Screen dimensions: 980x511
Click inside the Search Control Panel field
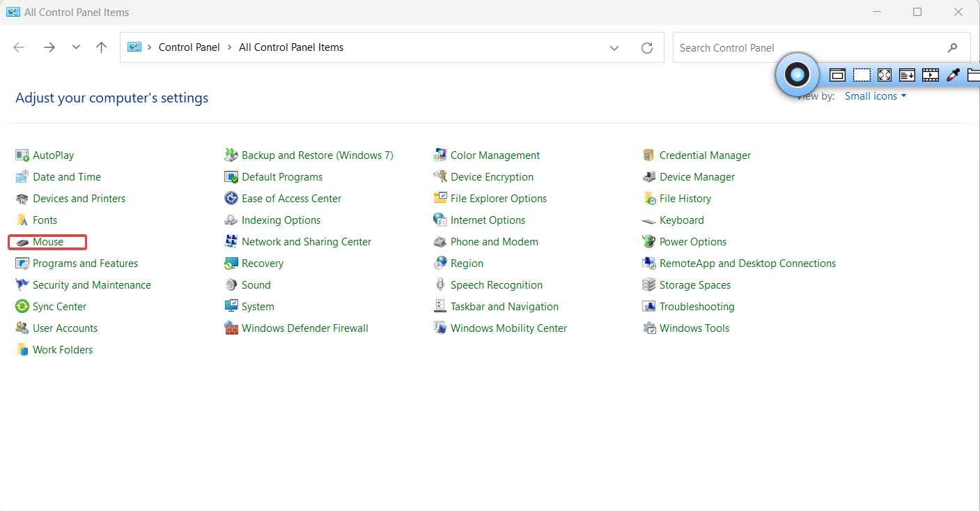click(766, 47)
